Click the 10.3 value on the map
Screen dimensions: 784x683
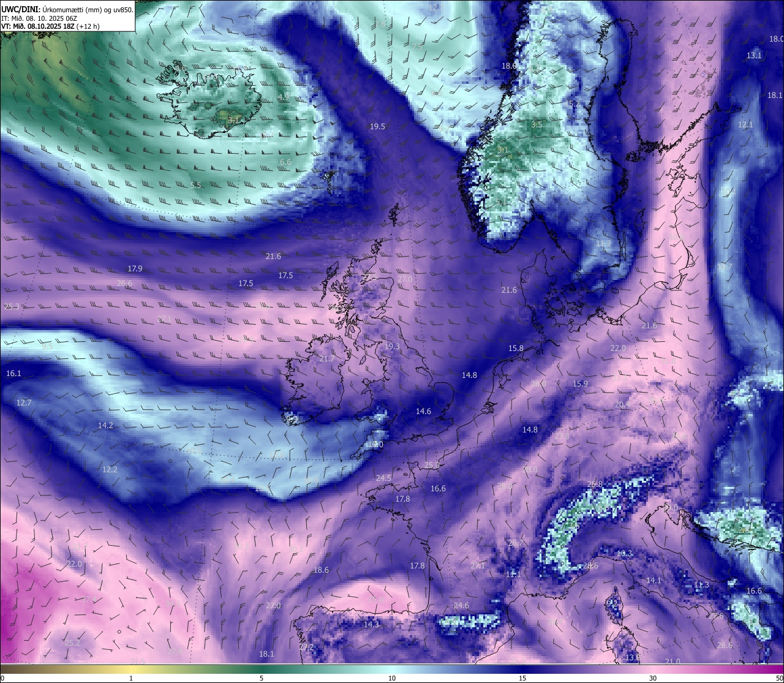[x=624, y=554]
